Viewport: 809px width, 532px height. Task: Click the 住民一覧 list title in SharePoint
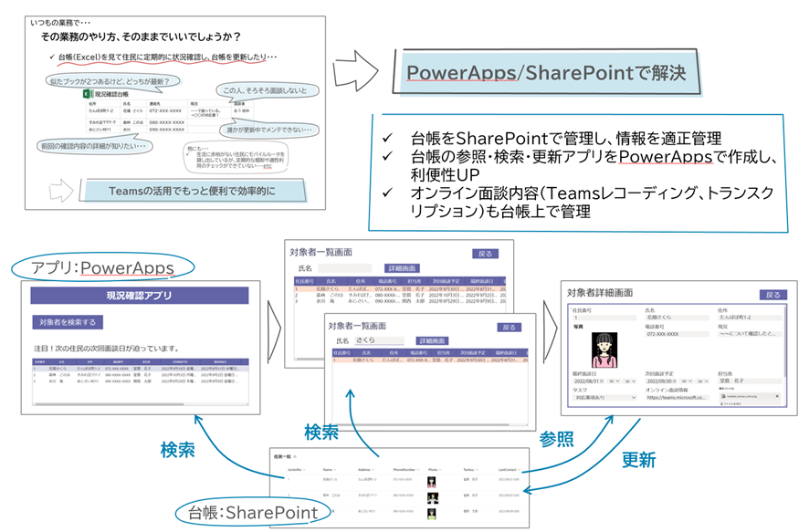pos(282,457)
